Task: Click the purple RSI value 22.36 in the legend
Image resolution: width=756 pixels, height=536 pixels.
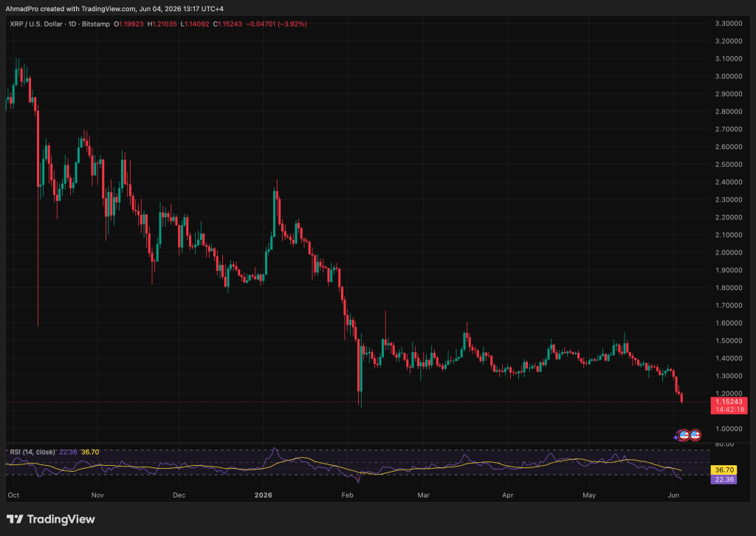Action: click(68, 452)
